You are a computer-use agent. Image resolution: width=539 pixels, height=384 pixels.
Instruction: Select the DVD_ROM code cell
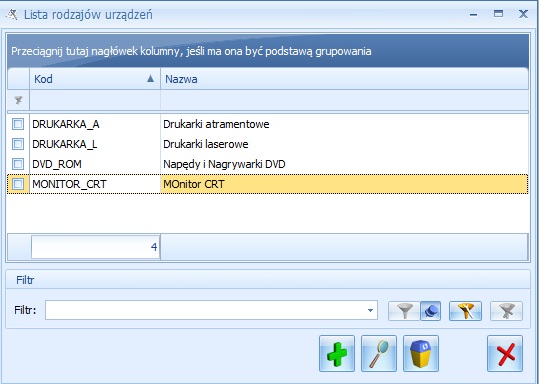[x=95, y=164]
